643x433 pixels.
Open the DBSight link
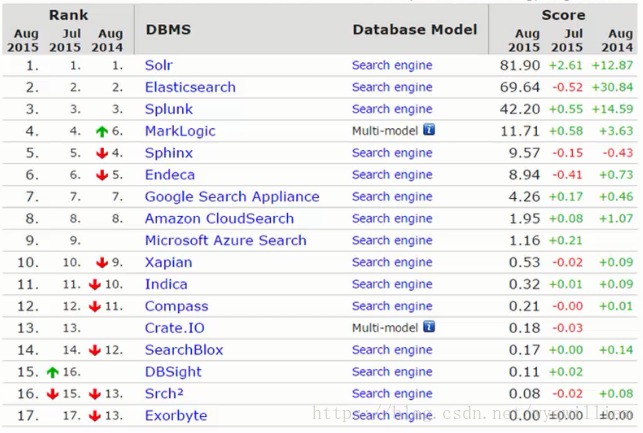[173, 372]
